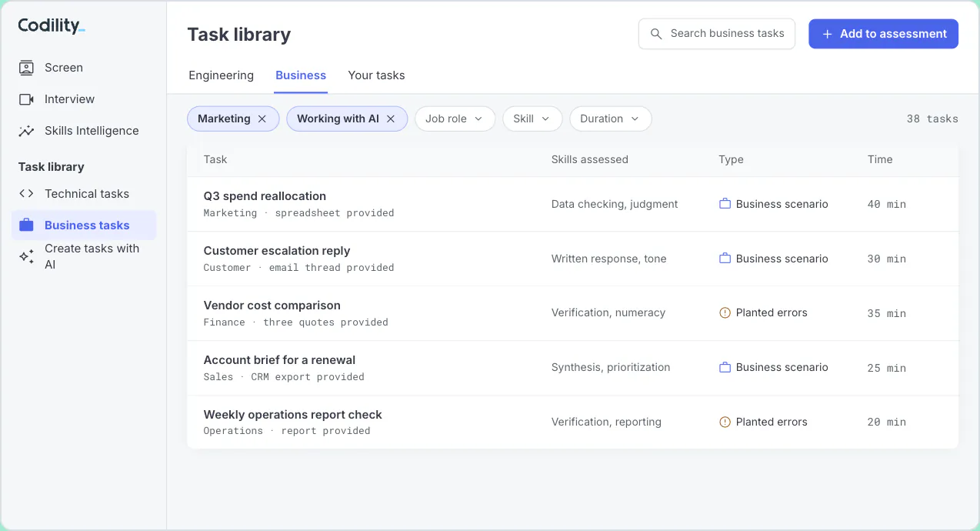Click the Time column header
Viewport: 980px width, 531px height.
[x=880, y=159]
